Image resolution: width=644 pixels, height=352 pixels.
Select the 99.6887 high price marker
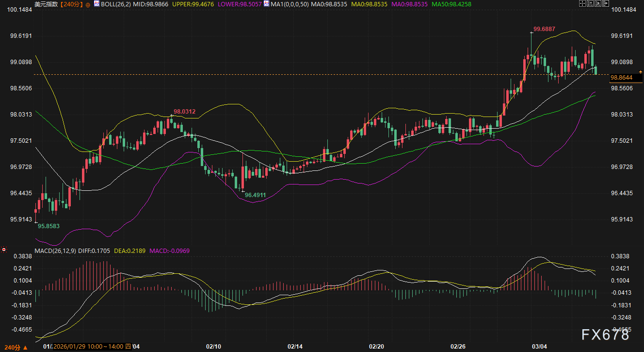544,29
